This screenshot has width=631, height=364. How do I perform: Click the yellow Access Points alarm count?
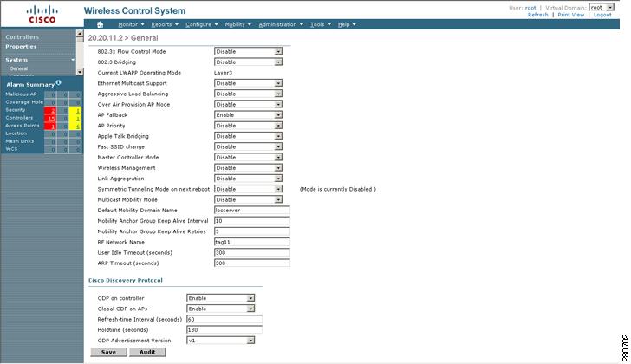(x=75, y=127)
